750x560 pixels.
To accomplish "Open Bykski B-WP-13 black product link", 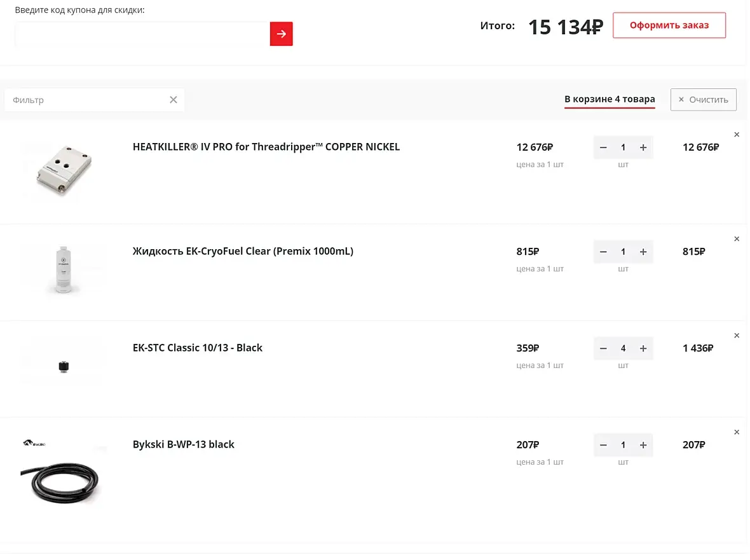I will pyautogui.click(x=184, y=444).
